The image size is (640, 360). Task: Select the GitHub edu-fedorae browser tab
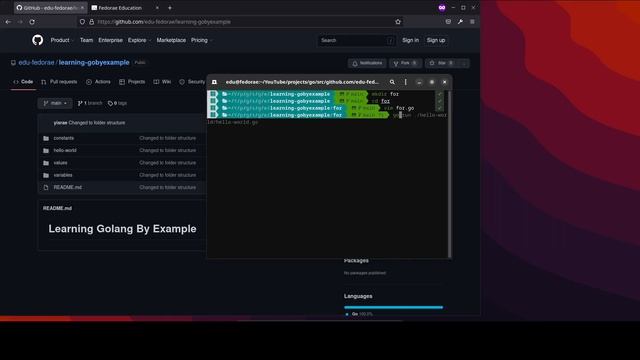pyautogui.click(x=50, y=8)
